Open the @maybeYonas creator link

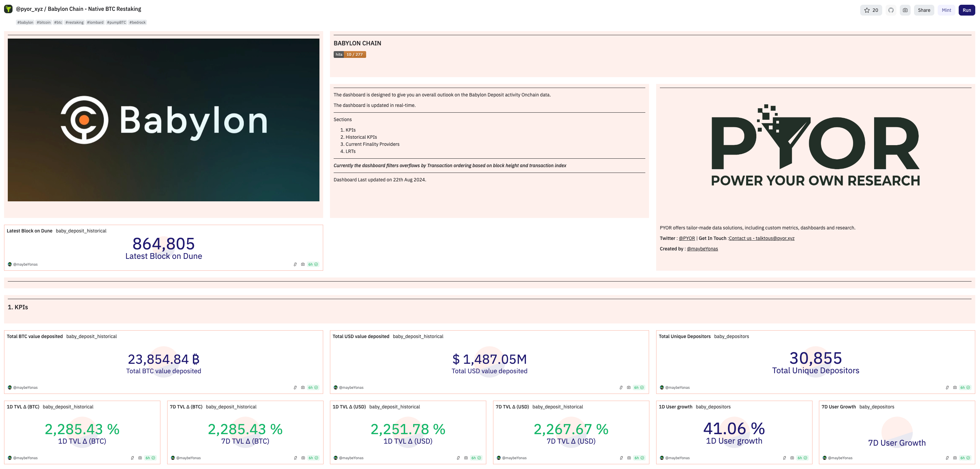click(x=702, y=249)
